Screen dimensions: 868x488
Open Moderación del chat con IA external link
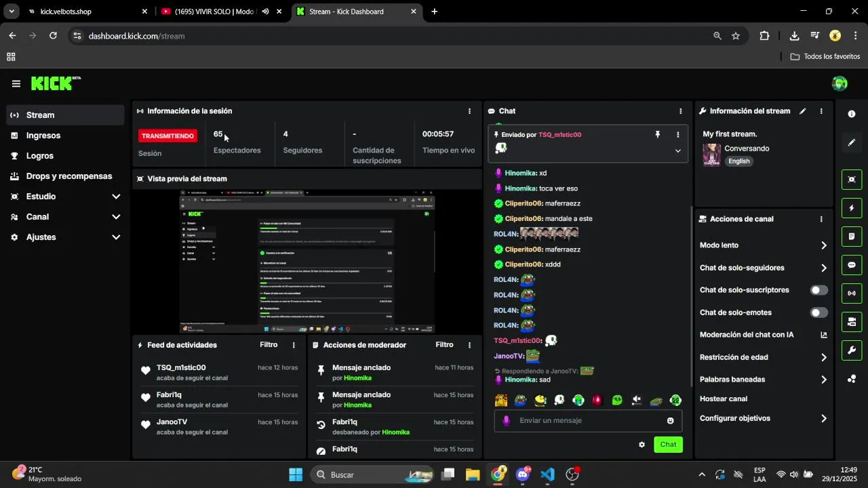click(824, 335)
